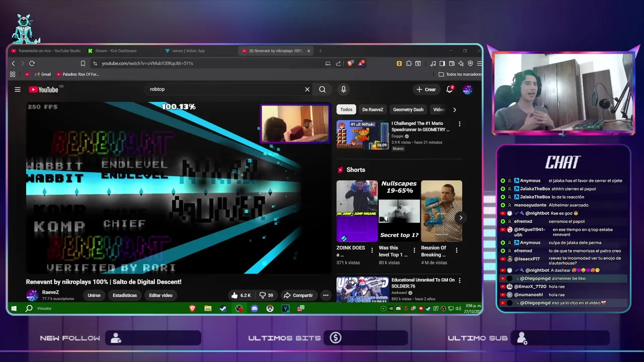Open the Brave browser taskbar icon
This screenshot has height=362, width=644.
point(192,308)
